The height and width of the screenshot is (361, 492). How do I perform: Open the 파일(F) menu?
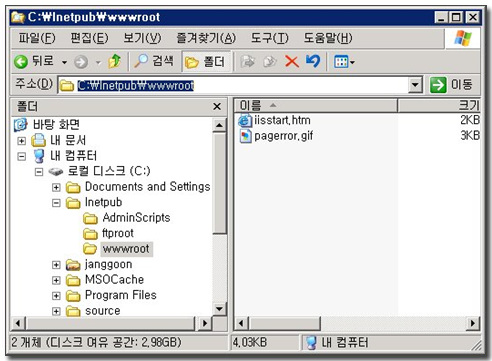click(x=37, y=38)
